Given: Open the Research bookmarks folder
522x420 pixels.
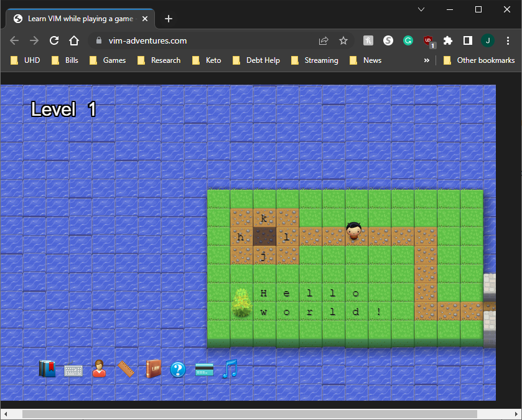Looking at the screenshot, I should [159, 60].
